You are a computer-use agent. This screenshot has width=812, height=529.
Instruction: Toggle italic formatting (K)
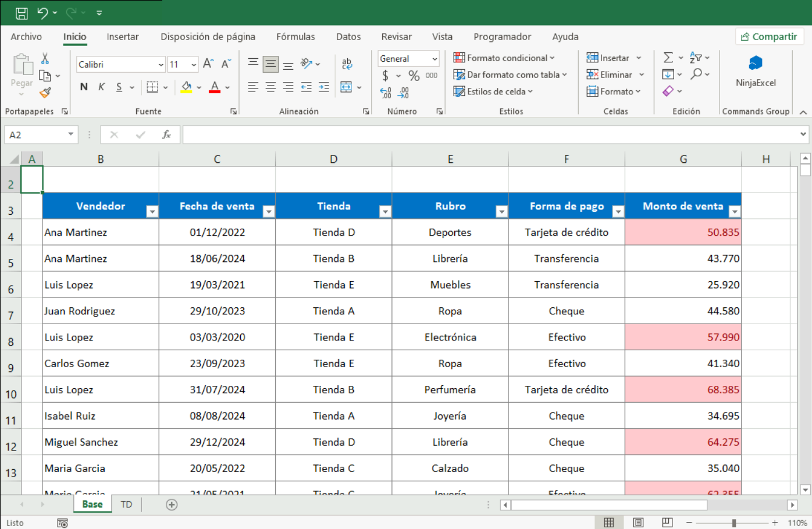(x=101, y=87)
